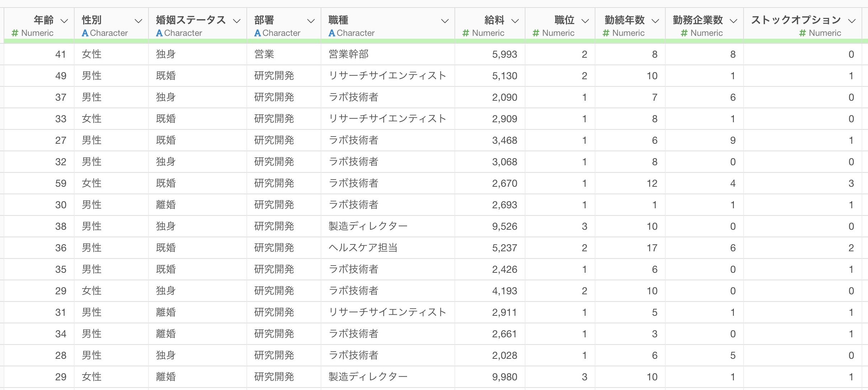The width and height of the screenshot is (868, 390).
Task: Select the 職種 column header name
Action: 339,20
